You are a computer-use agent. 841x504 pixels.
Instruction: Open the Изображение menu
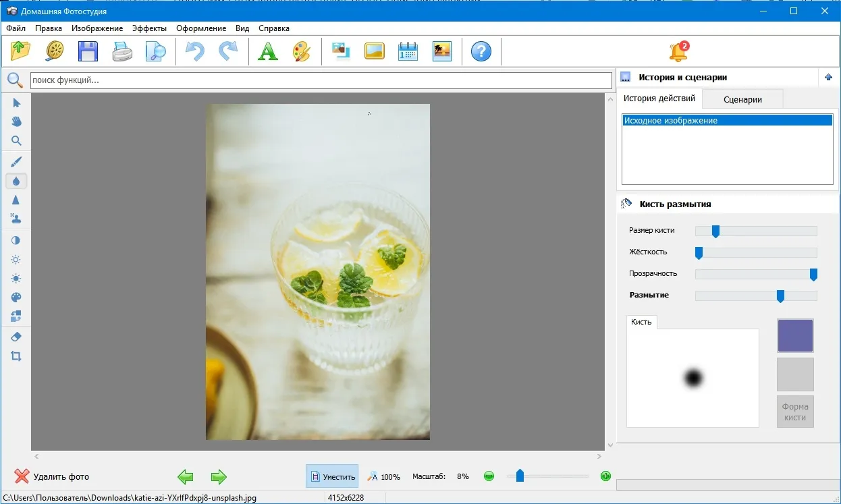[x=97, y=28]
